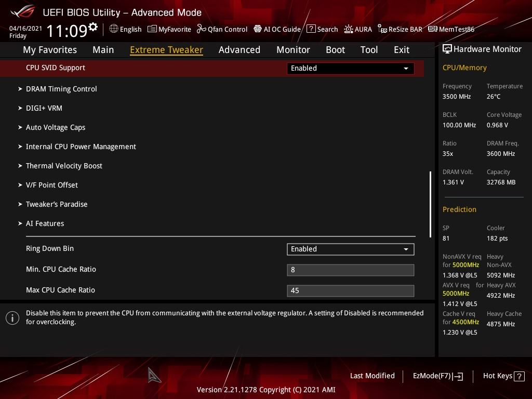Click the Hot Keys question mark icon

[x=519, y=376]
